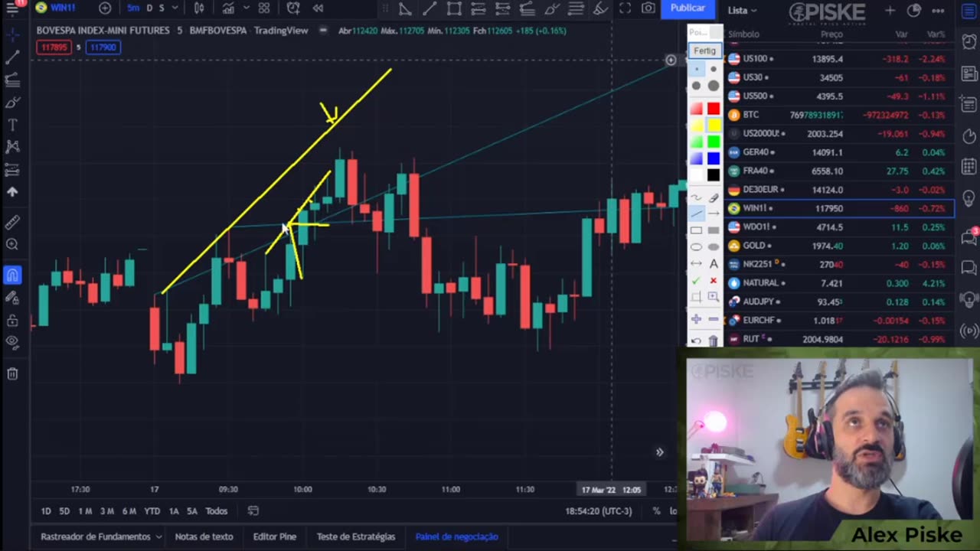
Task: Select the WDO1! row in the watchlist
Action: [840, 227]
